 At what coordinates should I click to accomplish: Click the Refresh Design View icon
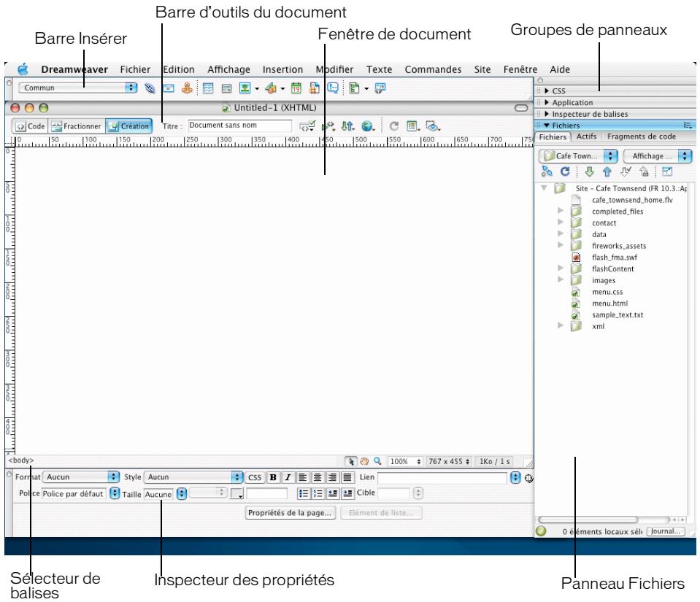click(393, 126)
